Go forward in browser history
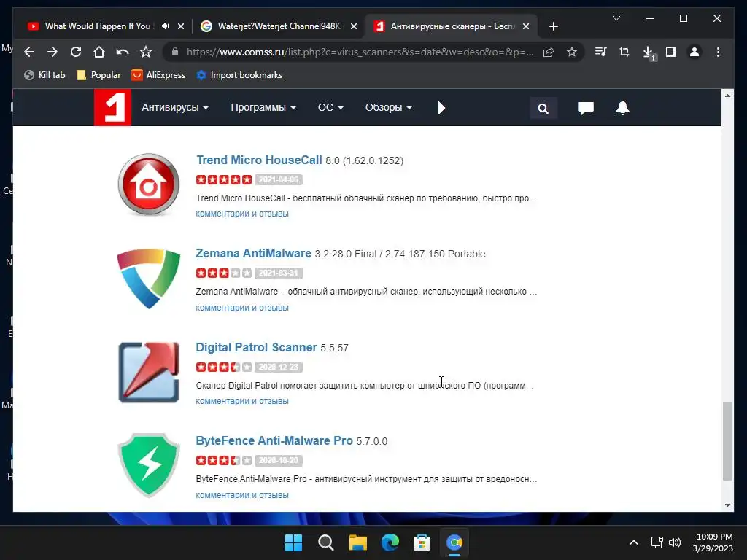The image size is (747, 560). 53,52
